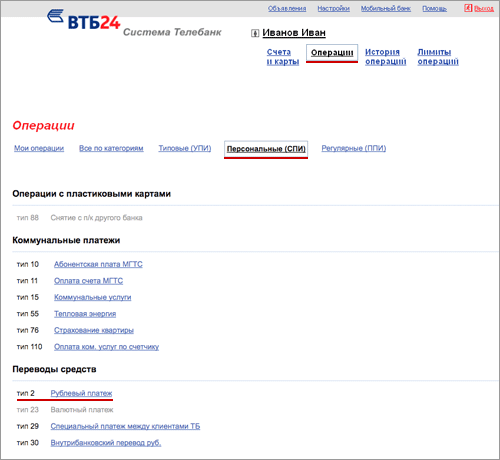This screenshot has height=460, width=500.
Task: Open Специальный платеж между клиентами ТБ
Action: [125, 426]
